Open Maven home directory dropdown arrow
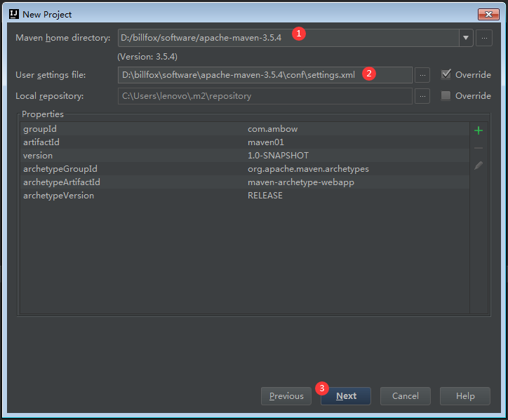This screenshot has width=508, height=420. tap(466, 38)
